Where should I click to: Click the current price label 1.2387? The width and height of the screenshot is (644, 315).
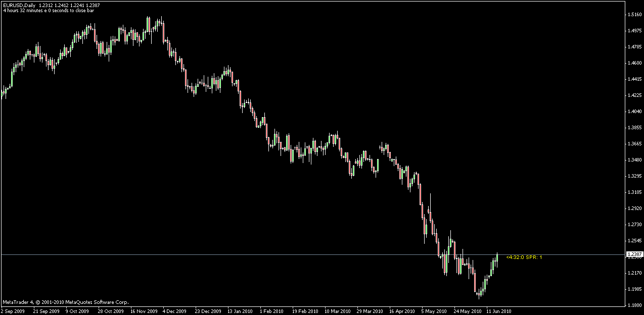click(x=634, y=254)
